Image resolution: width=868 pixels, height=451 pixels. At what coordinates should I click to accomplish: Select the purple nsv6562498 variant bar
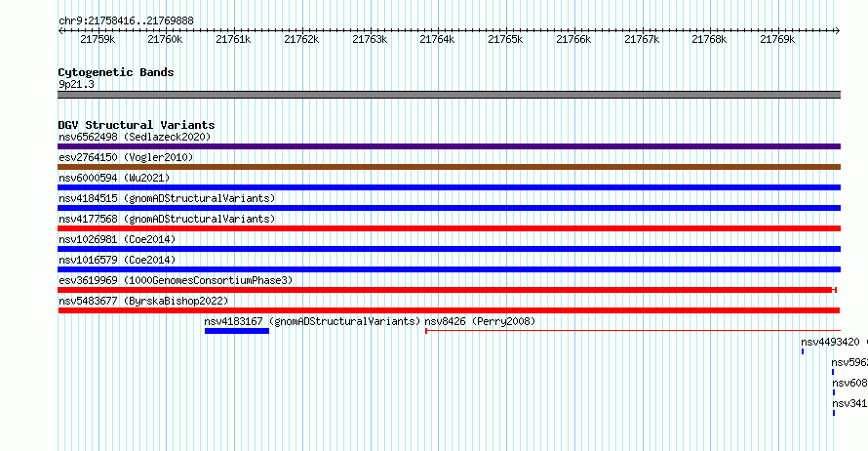click(449, 146)
